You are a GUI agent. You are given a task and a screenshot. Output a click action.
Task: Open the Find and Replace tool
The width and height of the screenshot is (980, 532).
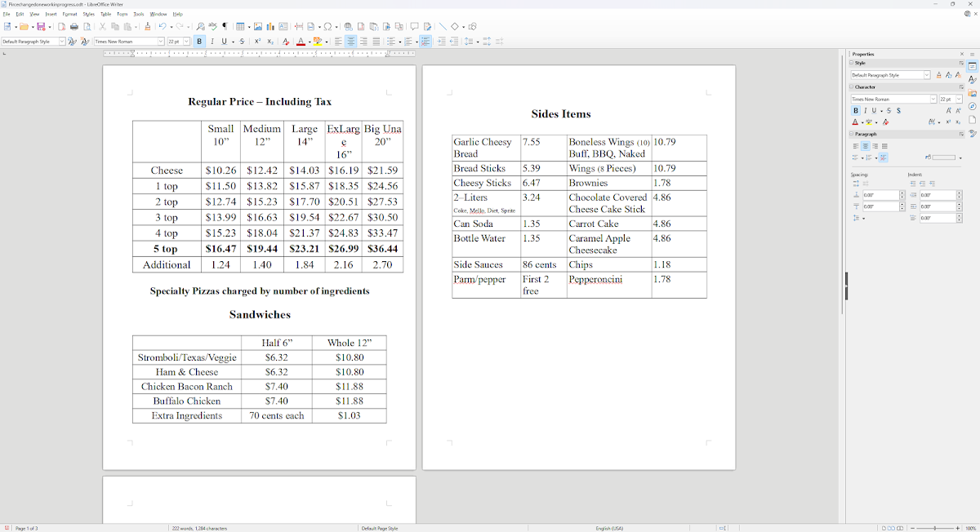pos(200,27)
